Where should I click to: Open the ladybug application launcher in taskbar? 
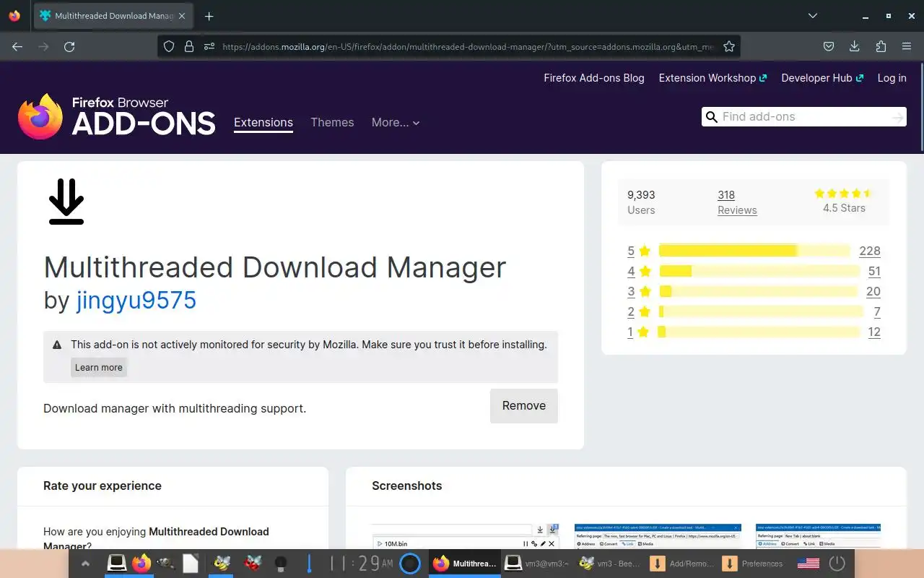[252, 564]
